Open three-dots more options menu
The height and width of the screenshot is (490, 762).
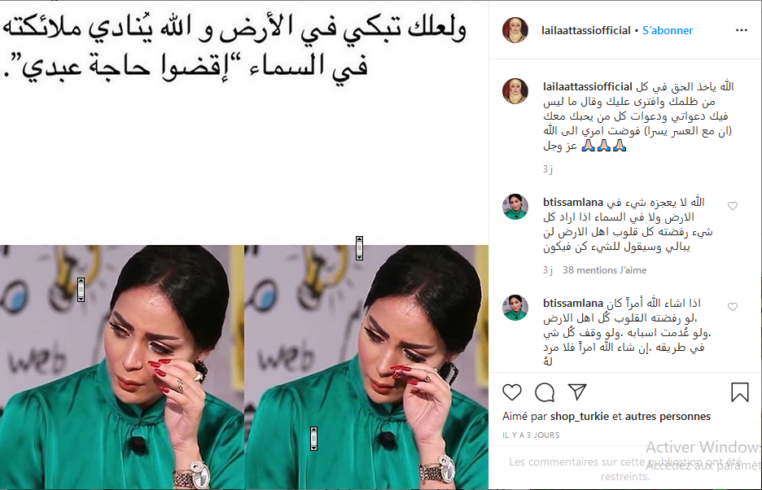point(742,30)
